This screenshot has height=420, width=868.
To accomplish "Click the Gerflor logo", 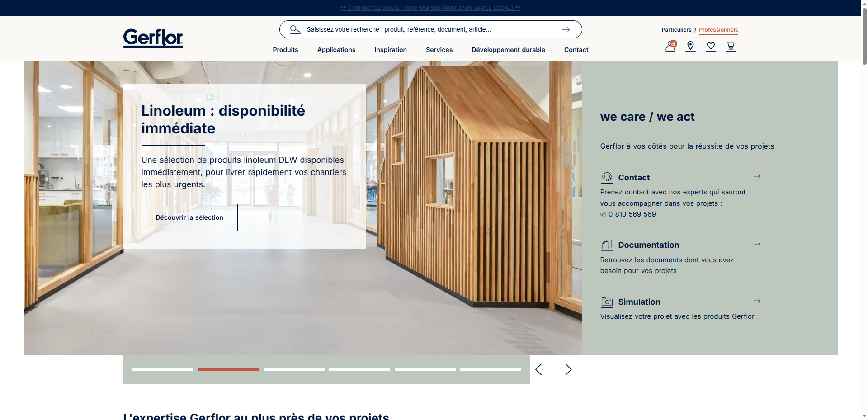I will pyautogui.click(x=153, y=38).
